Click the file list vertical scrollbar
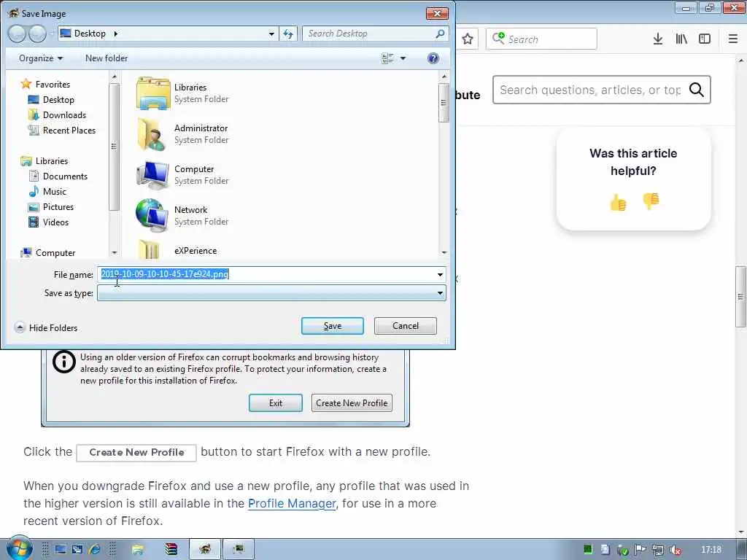 click(x=444, y=164)
